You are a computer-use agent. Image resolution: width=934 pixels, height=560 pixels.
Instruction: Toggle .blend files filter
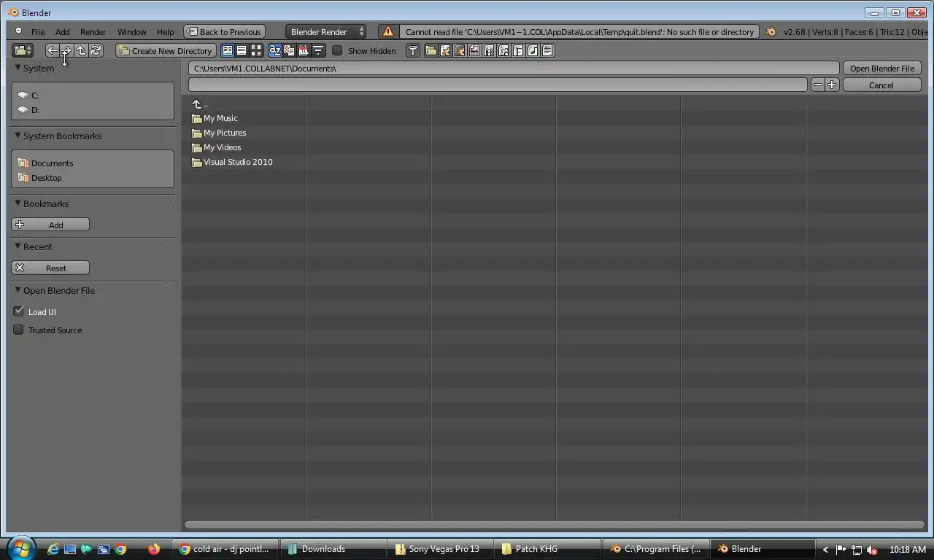(x=445, y=50)
